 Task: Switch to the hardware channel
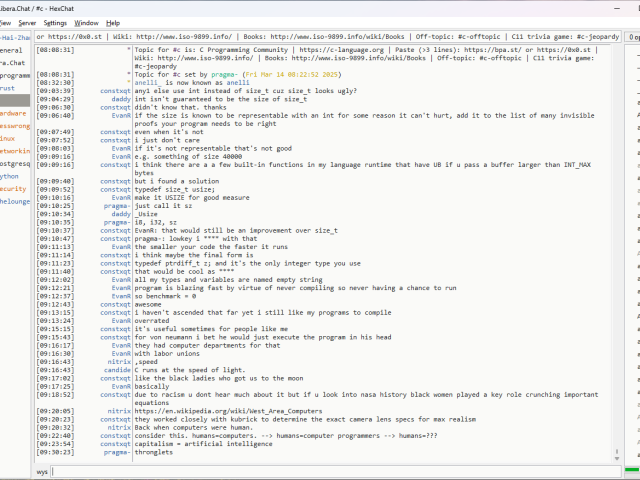pyautogui.click(x=14, y=113)
